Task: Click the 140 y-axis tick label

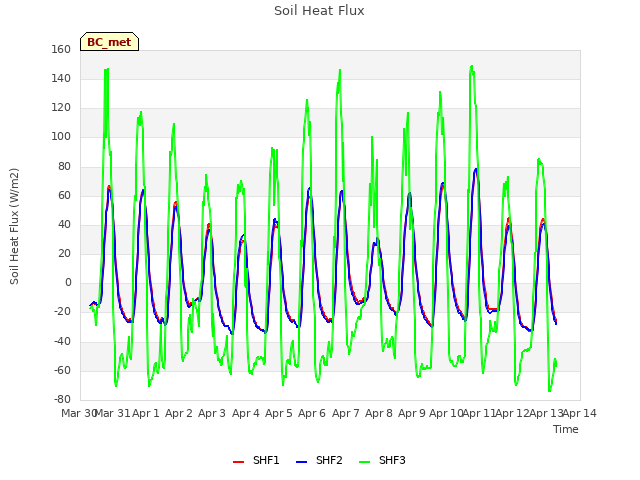Action: pyautogui.click(x=61, y=79)
